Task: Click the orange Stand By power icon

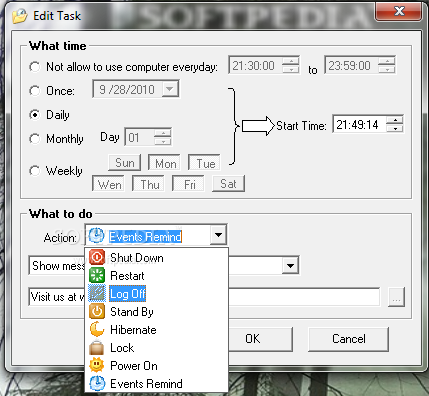Action: pyautogui.click(x=97, y=312)
